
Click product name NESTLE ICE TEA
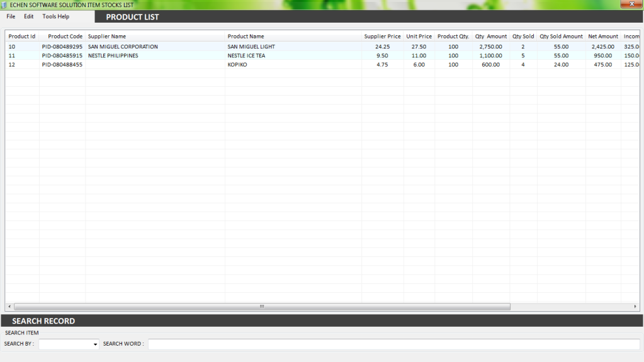[246, 56]
